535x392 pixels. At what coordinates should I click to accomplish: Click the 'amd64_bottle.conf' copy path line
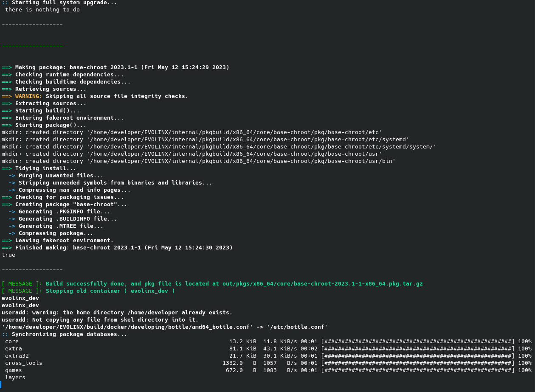[165, 327]
